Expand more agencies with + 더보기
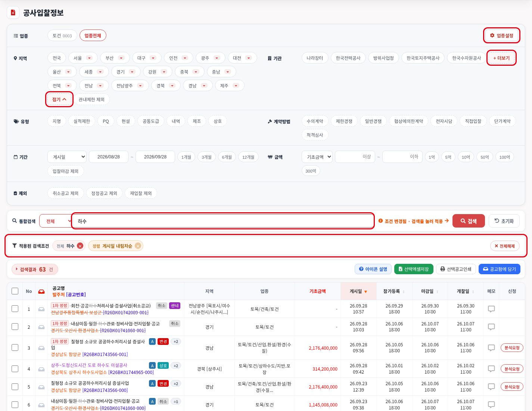This screenshot has width=532, height=411. (x=501, y=58)
